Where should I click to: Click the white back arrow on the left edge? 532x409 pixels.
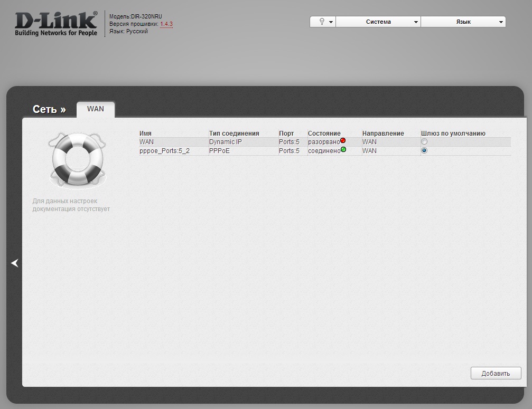(15, 263)
